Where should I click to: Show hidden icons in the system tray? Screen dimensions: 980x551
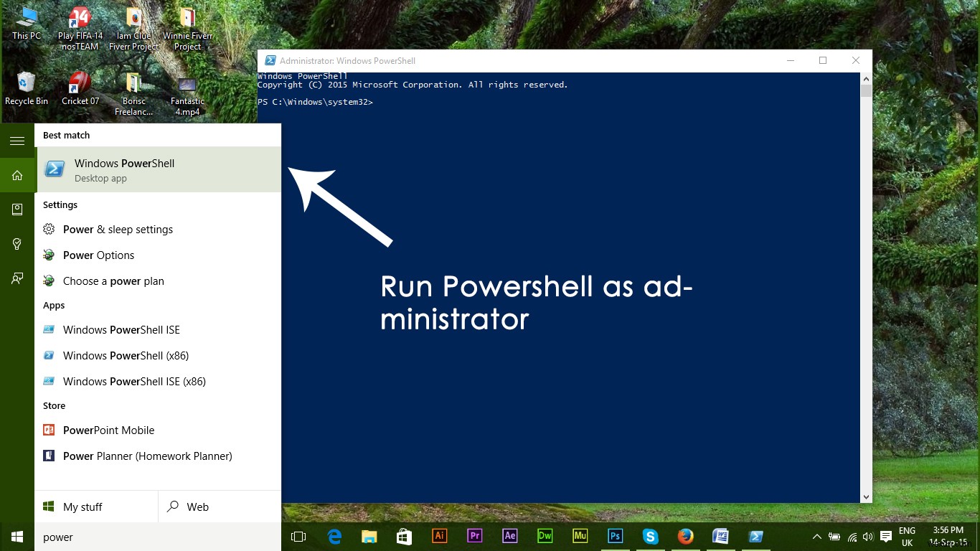[816, 536]
